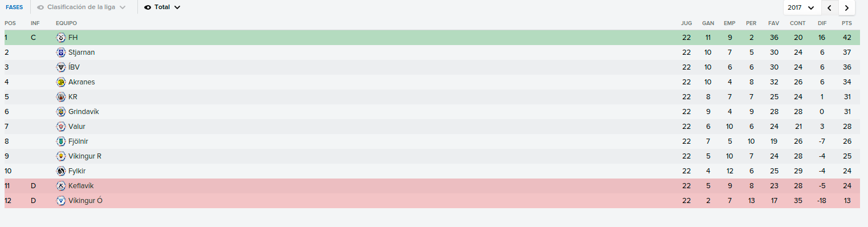Screen dimensions: 868x227
Task: Open the Keflavík team link
Action: (x=80, y=186)
